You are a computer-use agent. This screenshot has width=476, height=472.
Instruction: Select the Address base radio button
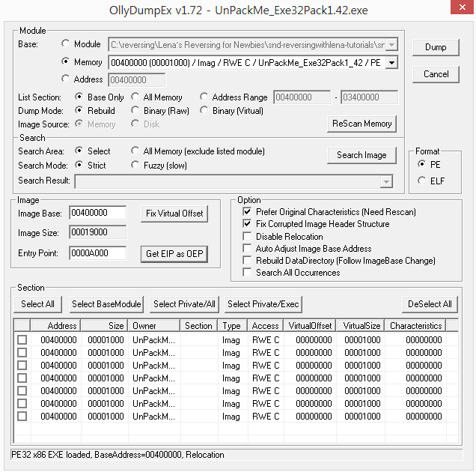pos(65,79)
